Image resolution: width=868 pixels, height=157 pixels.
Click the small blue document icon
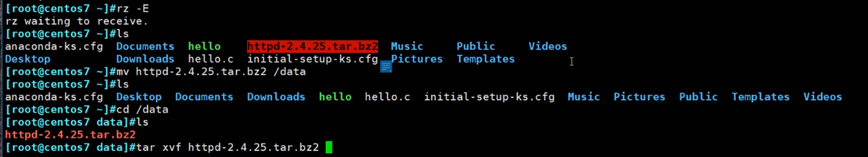click(386, 67)
